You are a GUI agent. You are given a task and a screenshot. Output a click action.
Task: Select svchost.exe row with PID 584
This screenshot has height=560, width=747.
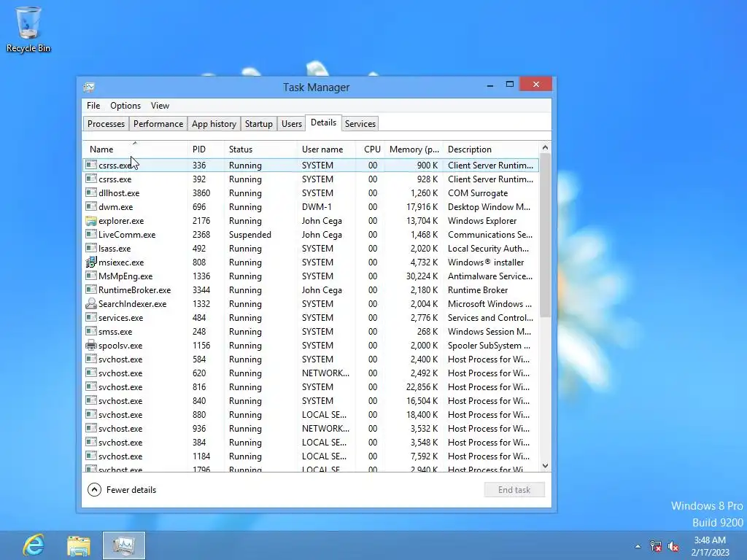click(311, 359)
